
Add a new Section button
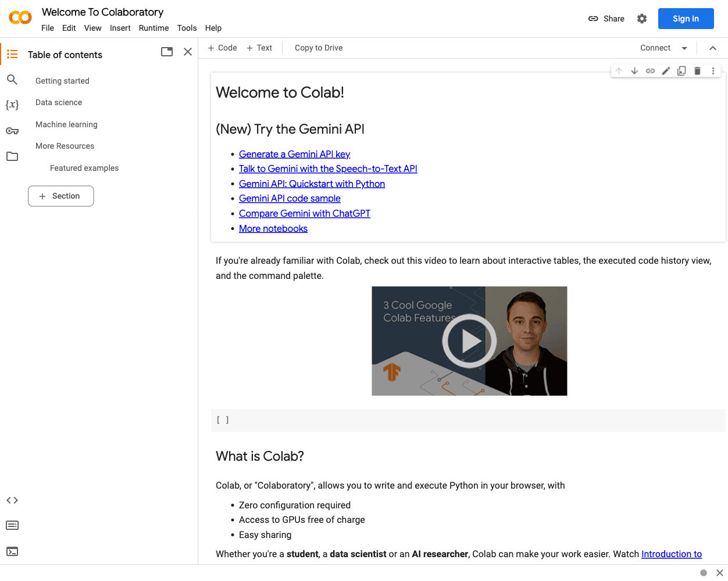[60, 196]
